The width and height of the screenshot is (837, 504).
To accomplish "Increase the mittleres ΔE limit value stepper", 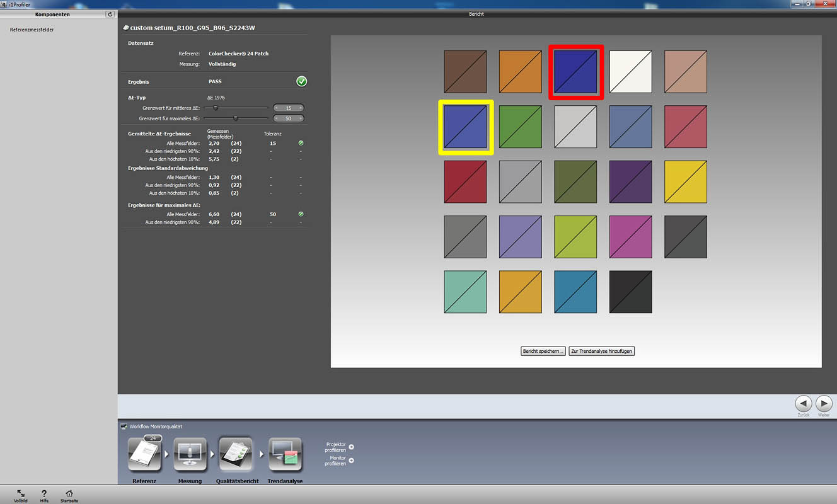I will coord(301,108).
